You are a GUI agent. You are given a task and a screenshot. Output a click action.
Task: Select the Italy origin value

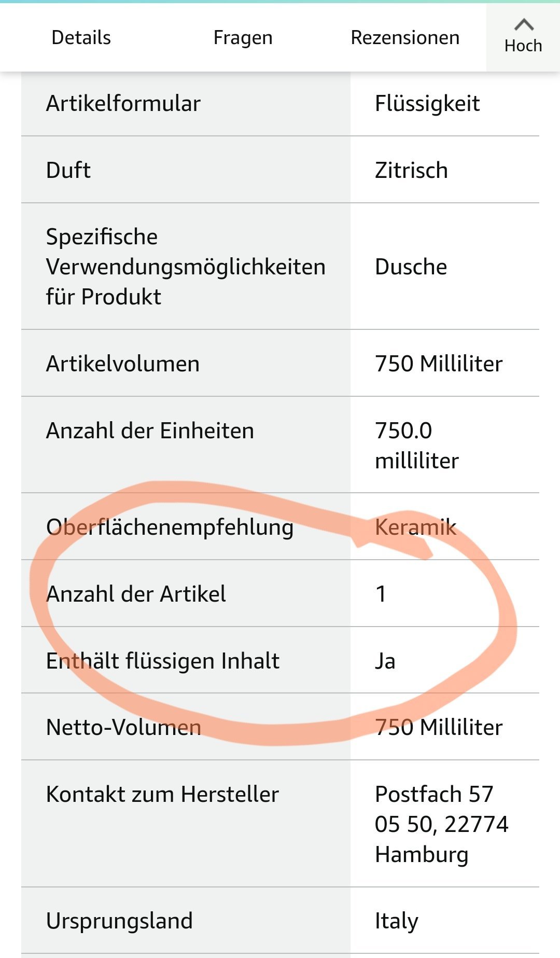point(396,921)
